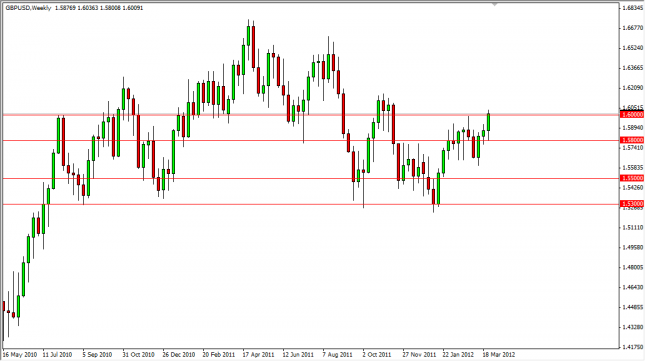The image size is (645, 361).
Task: Click the '1.63665' price axis label
Action: tap(633, 67)
